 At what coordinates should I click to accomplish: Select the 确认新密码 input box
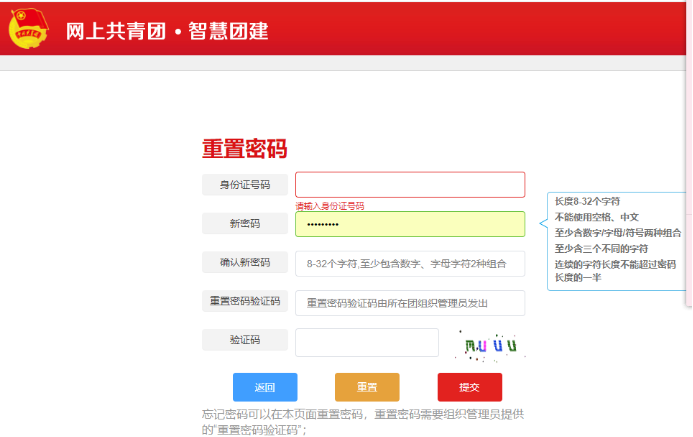(x=409, y=263)
